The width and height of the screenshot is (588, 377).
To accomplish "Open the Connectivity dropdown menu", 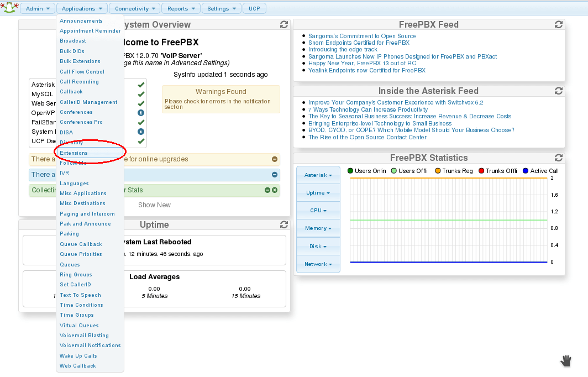I will pos(135,9).
